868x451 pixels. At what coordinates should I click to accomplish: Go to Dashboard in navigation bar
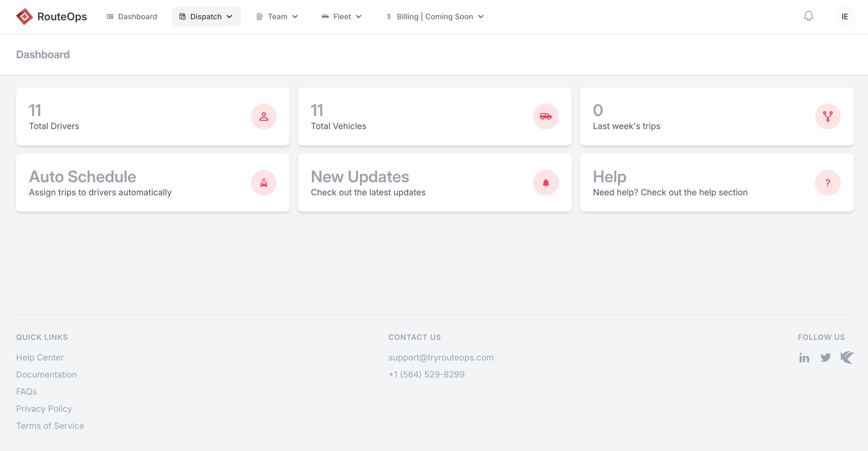click(132, 17)
